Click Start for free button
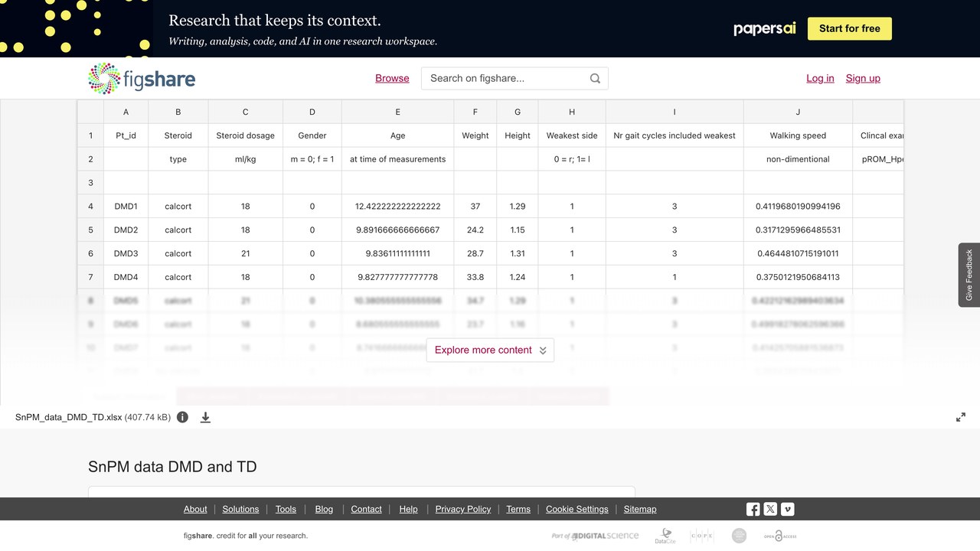The height and width of the screenshot is (551, 980). 850,28
